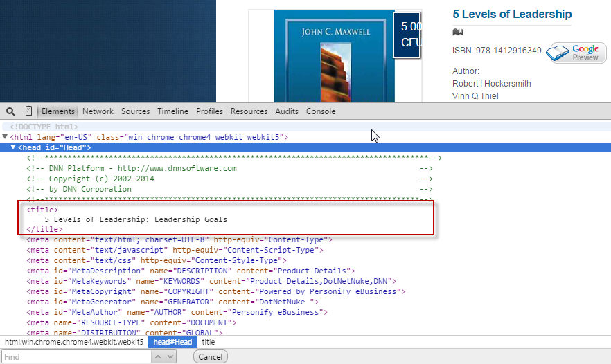Screen dimensions: 611x364
Task: Open the 5 Levels of Leadership product link
Action: click(512, 15)
